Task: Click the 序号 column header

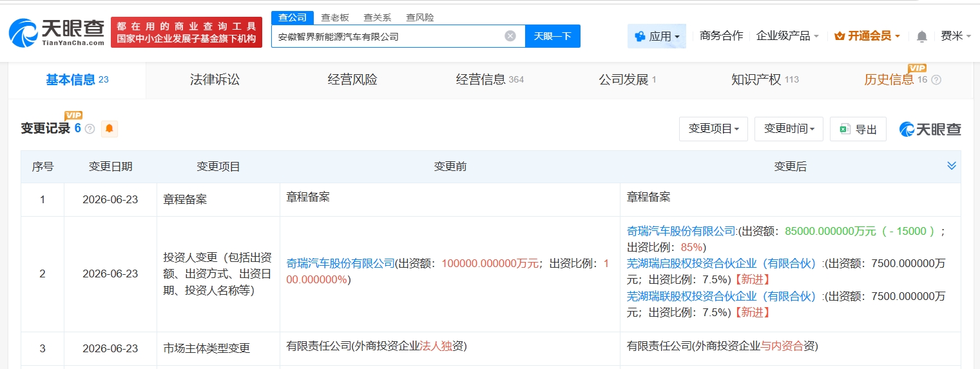Action: coord(43,166)
